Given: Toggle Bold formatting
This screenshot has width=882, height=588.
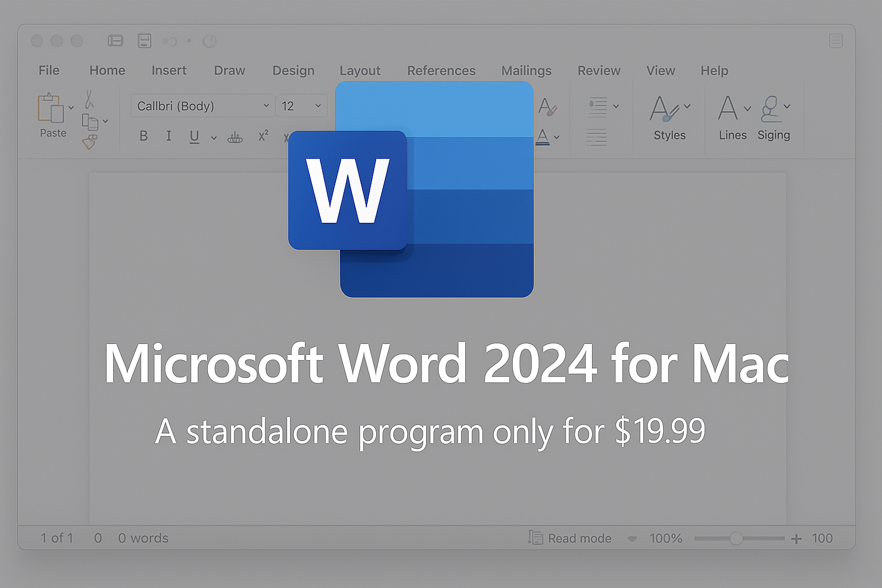Looking at the screenshot, I should (144, 136).
